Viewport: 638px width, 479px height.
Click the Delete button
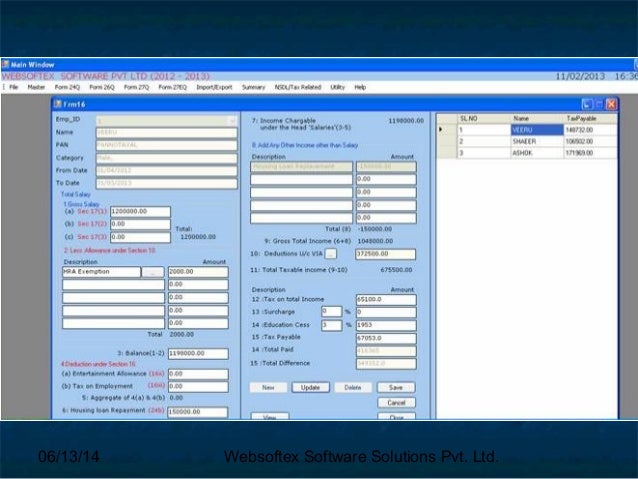click(x=353, y=387)
